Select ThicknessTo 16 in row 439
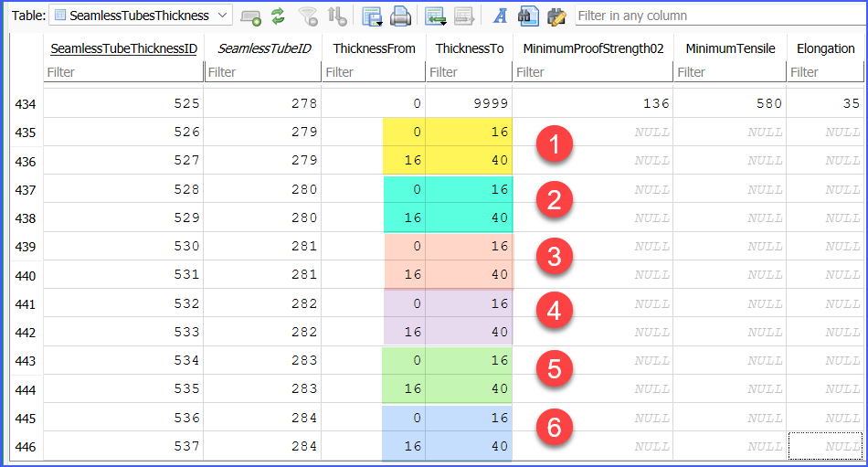This screenshot has width=868, height=467. 470,247
